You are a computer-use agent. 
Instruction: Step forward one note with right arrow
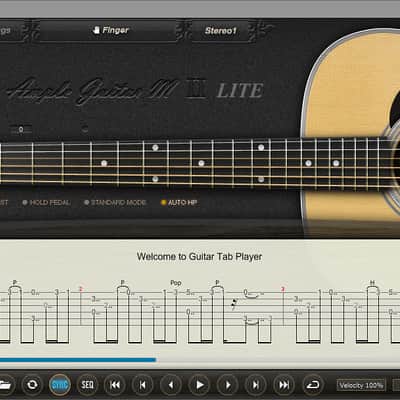(x=228, y=385)
